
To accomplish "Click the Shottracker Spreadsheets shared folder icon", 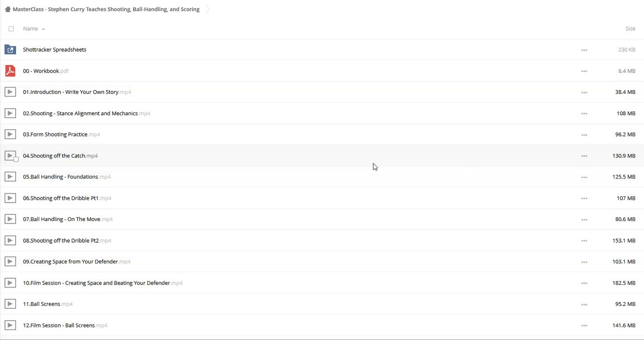I will pyautogui.click(x=10, y=50).
